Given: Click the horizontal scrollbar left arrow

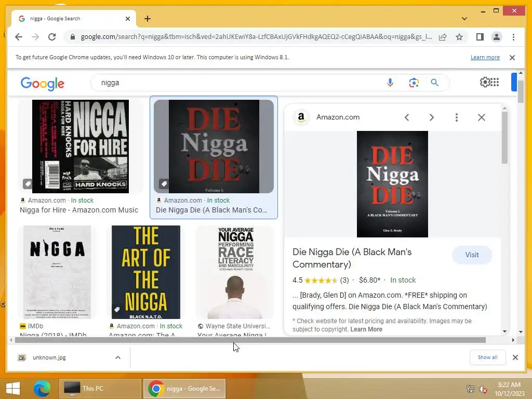Looking at the screenshot, I should point(11,340).
